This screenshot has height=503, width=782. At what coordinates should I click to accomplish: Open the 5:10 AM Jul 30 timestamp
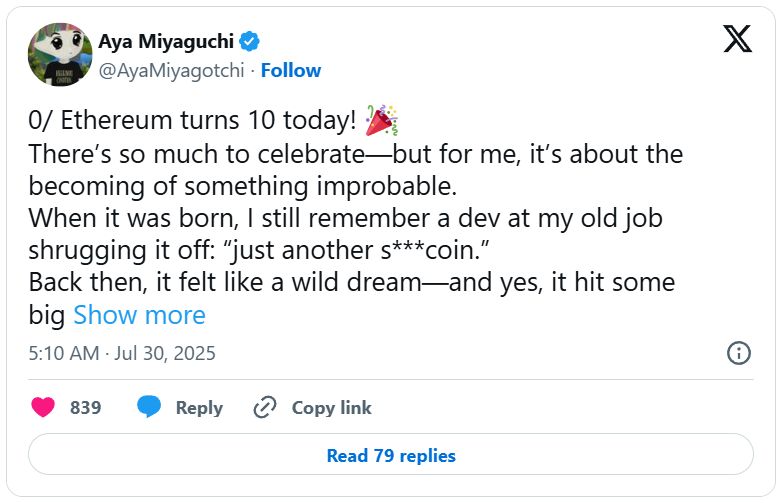(122, 353)
